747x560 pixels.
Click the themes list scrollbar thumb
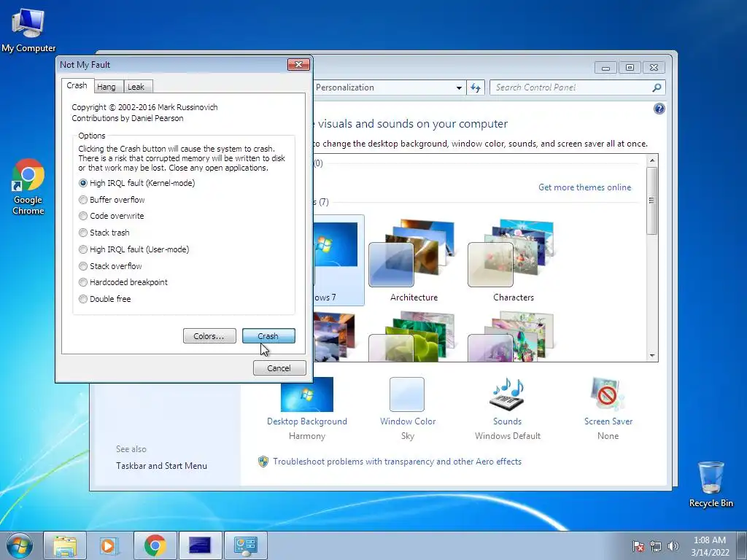click(x=652, y=201)
